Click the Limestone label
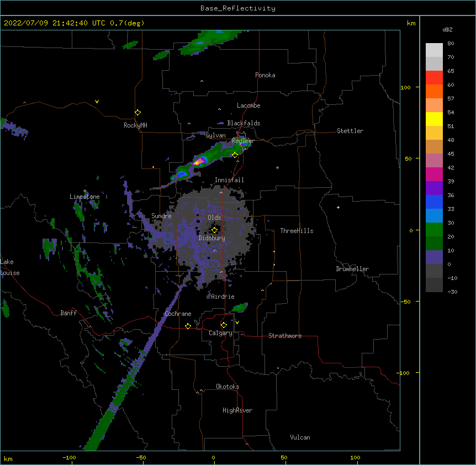 84,197
